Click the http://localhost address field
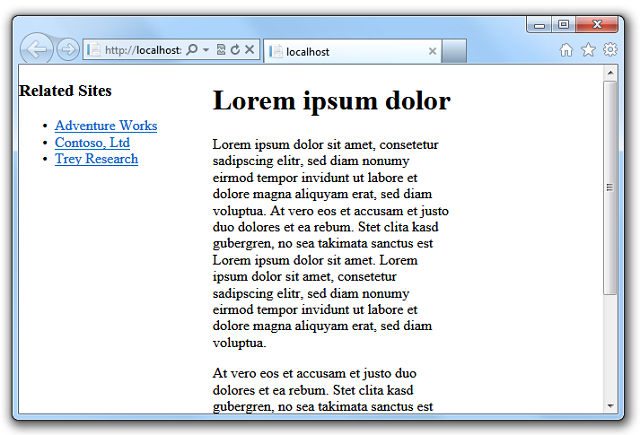 (x=140, y=50)
